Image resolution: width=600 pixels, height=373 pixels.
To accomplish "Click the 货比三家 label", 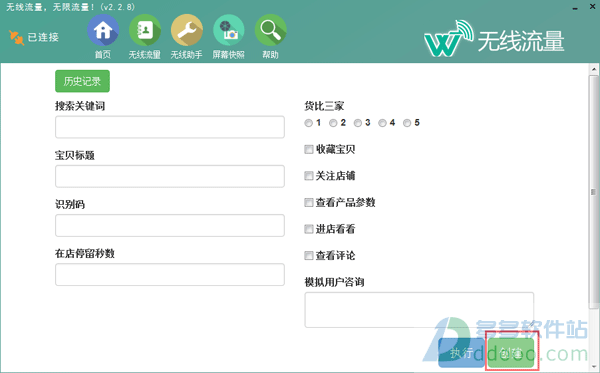I will pyautogui.click(x=324, y=106).
